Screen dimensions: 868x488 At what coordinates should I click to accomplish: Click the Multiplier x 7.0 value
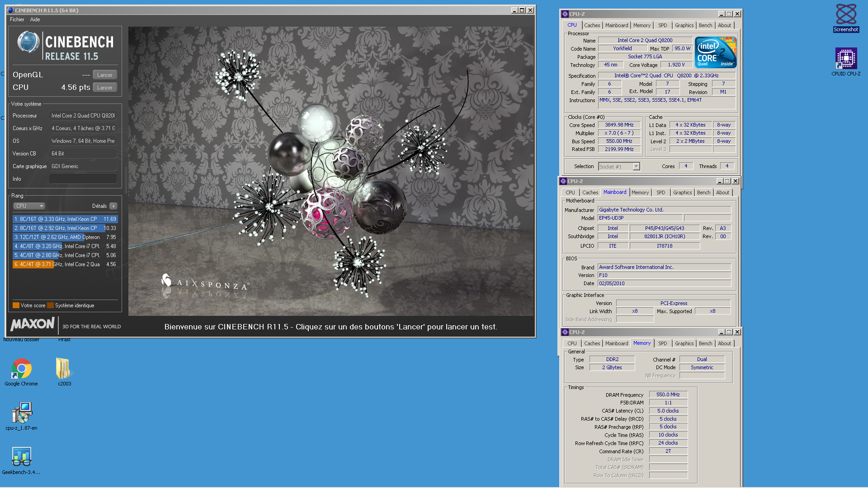click(x=619, y=133)
